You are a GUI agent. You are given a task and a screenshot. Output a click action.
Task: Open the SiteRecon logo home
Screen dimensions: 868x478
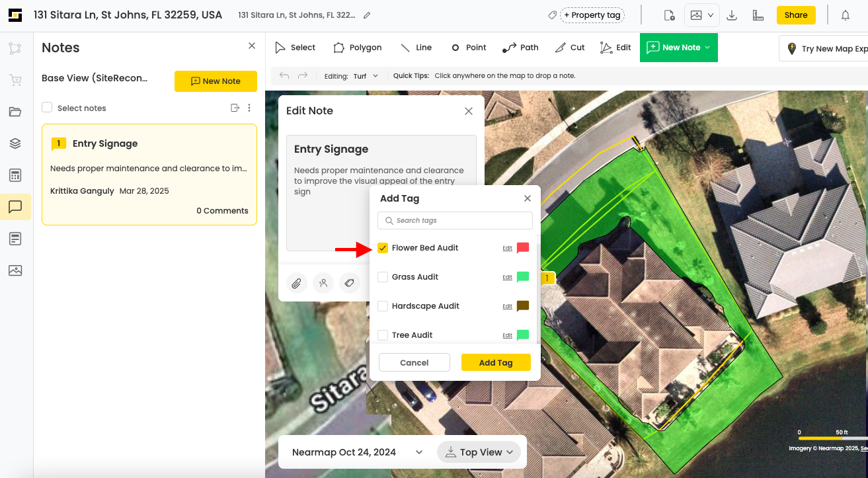(x=15, y=15)
